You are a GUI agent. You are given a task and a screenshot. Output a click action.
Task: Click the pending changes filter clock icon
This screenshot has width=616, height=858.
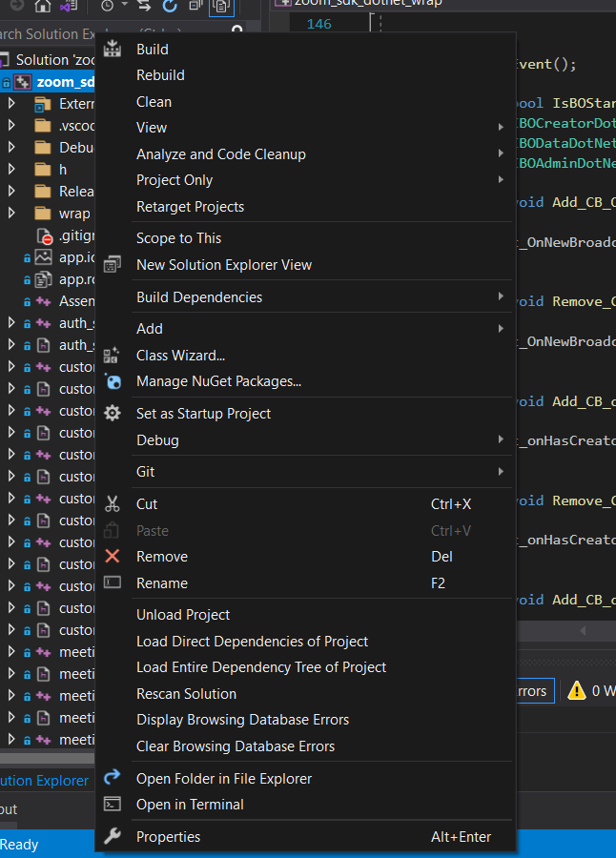pos(108,6)
